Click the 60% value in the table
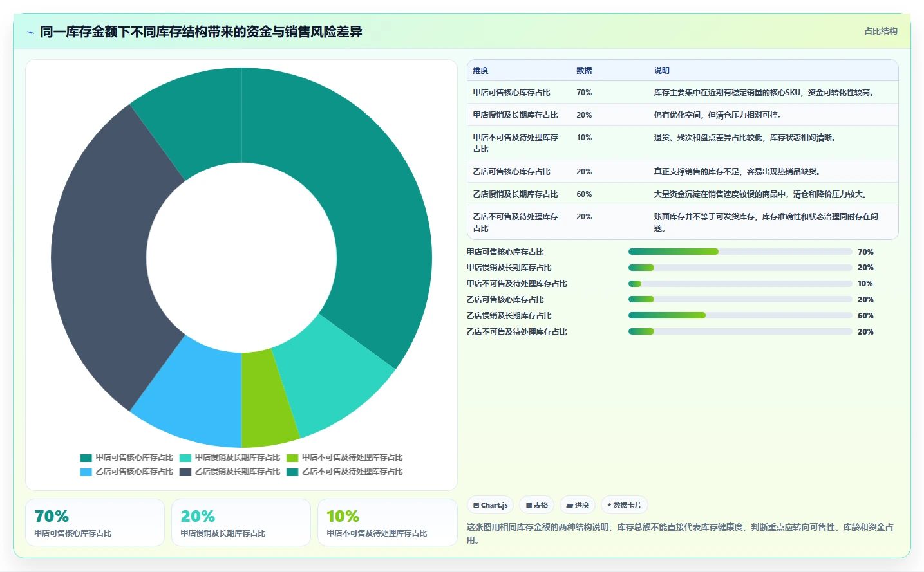 584,194
